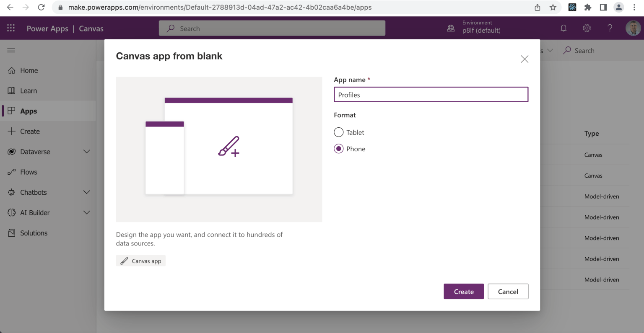Click the App name text field

(431, 95)
